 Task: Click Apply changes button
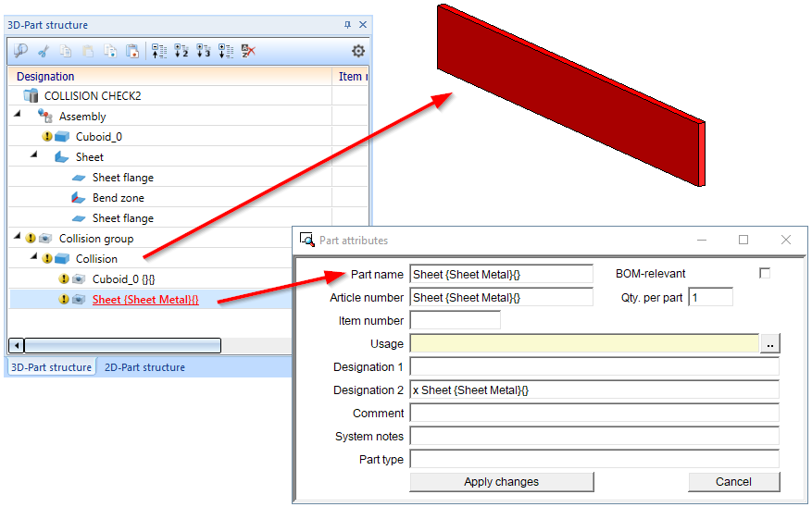point(501,482)
